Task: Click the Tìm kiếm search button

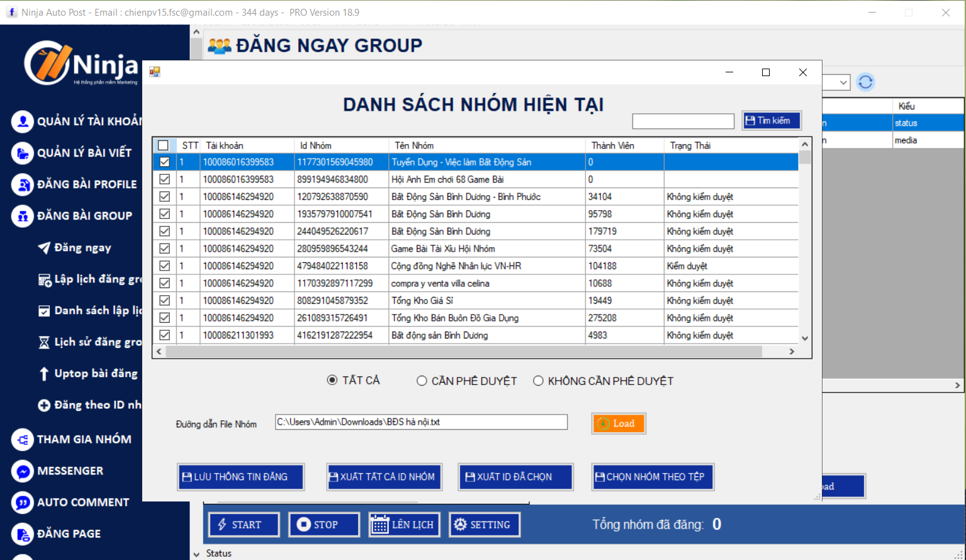Action: click(x=772, y=121)
